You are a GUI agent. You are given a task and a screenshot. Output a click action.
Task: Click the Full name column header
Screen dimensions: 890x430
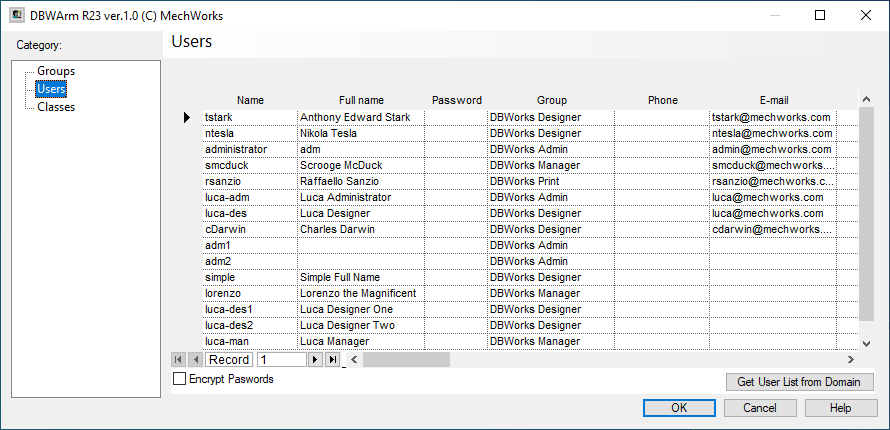tap(361, 100)
